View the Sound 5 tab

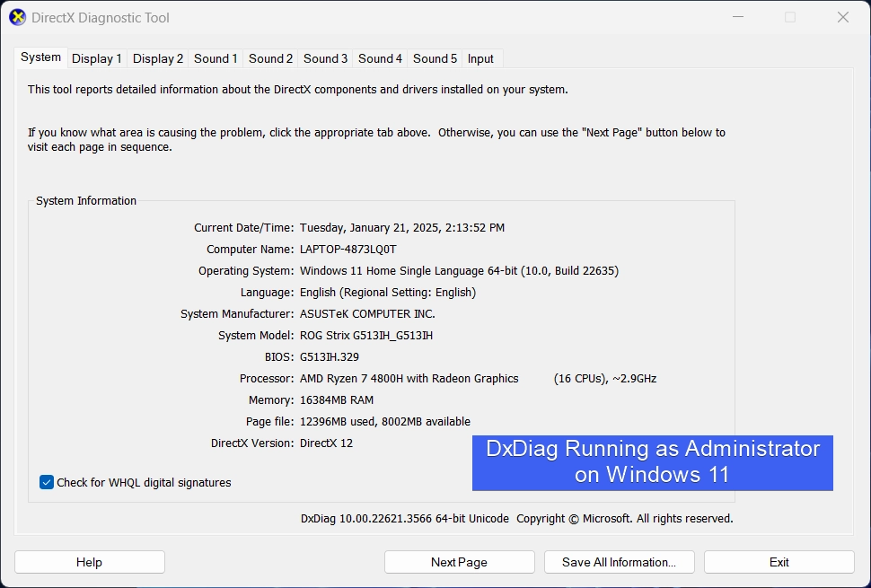coord(435,58)
